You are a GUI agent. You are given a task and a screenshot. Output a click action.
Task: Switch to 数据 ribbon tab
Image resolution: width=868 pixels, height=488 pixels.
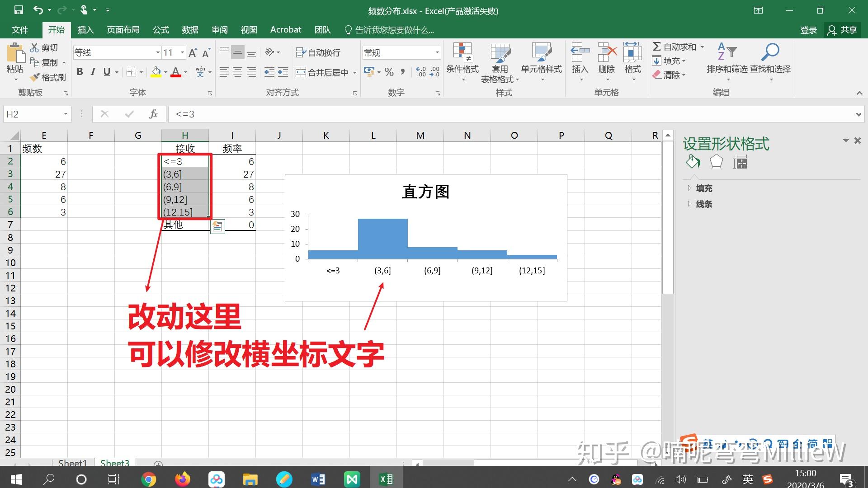point(190,30)
